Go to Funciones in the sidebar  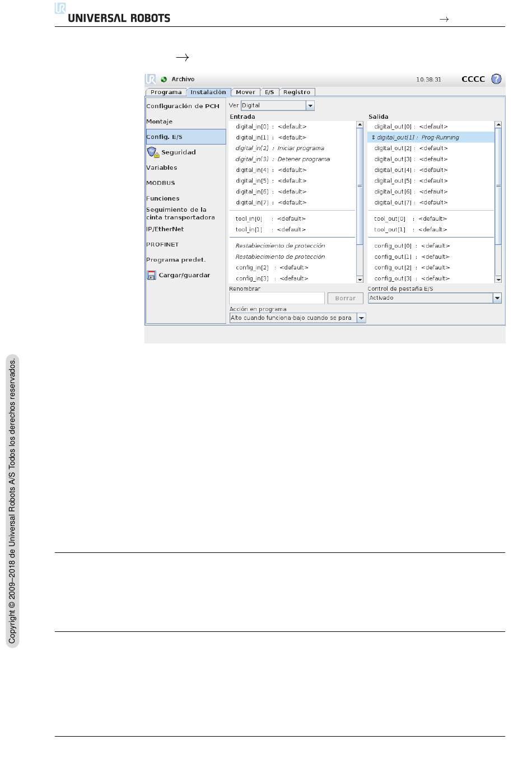(x=163, y=198)
